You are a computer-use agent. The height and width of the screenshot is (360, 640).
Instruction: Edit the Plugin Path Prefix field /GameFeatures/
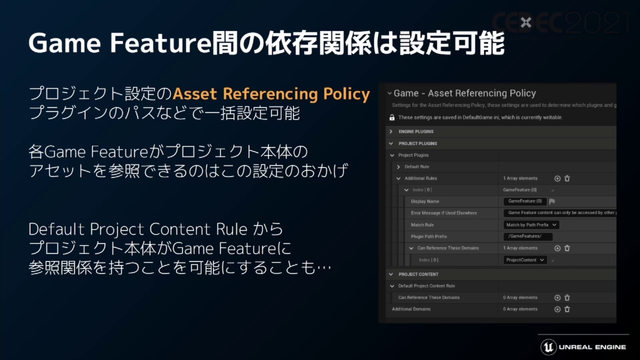point(528,236)
